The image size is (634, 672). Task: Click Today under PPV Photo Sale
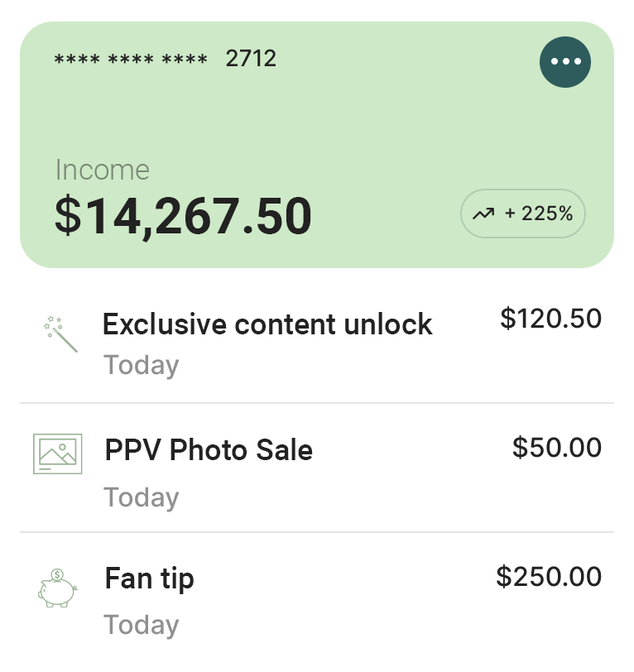tap(142, 497)
